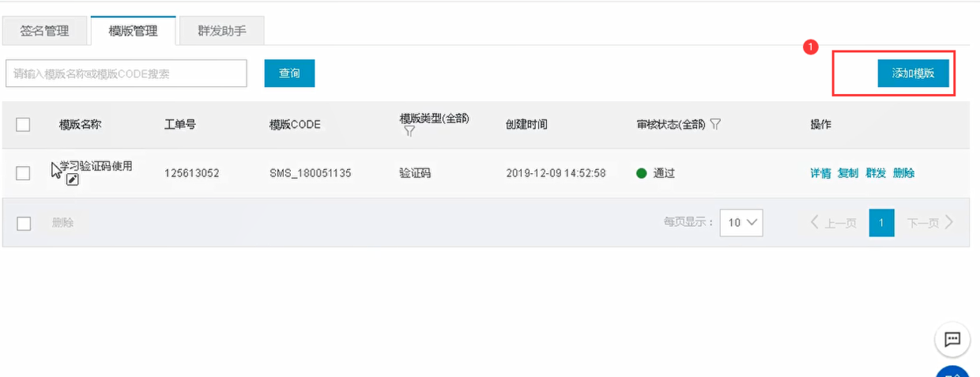Click the 验证码 template type cell
The width and height of the screenshot is (980, 377).
pyautogui.click(x=415, y=173)
